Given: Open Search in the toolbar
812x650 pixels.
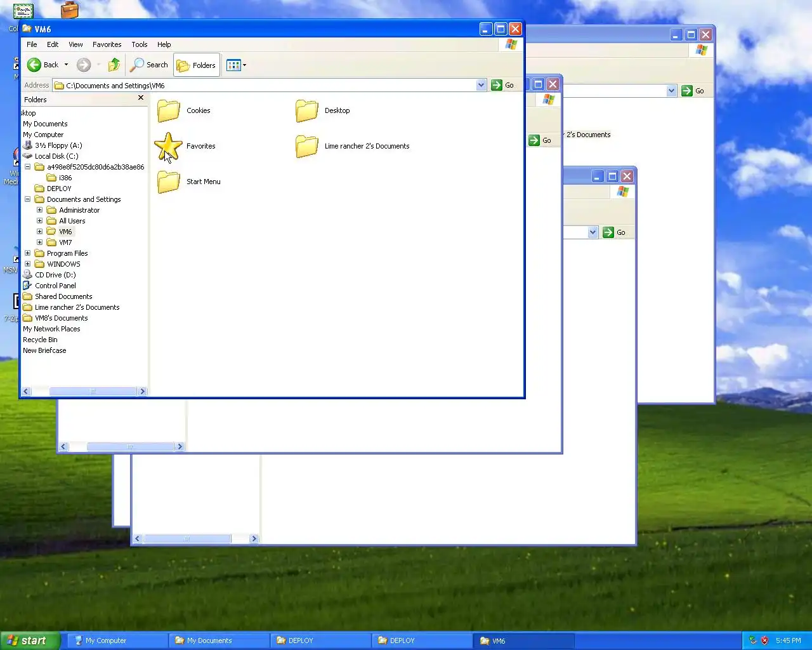Looking at the screenshot, I should click(149, 65).
